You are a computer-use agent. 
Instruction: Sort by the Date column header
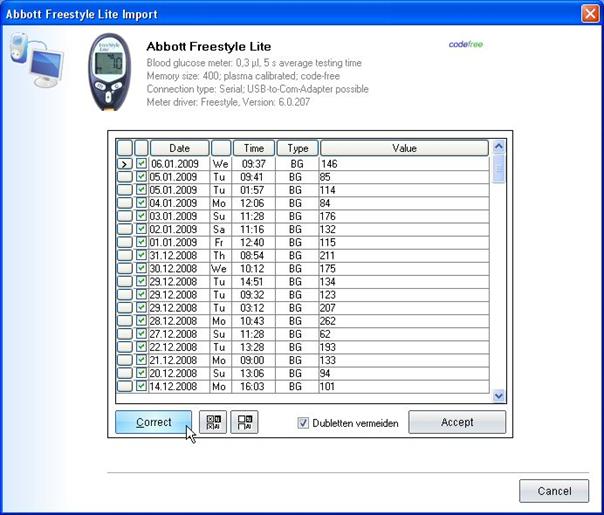179,148
